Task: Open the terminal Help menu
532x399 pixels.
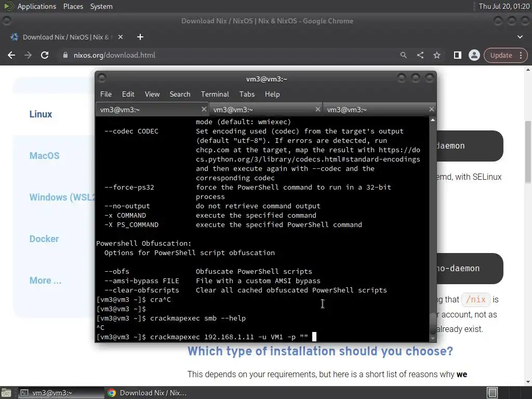Action: click(272, 95)
